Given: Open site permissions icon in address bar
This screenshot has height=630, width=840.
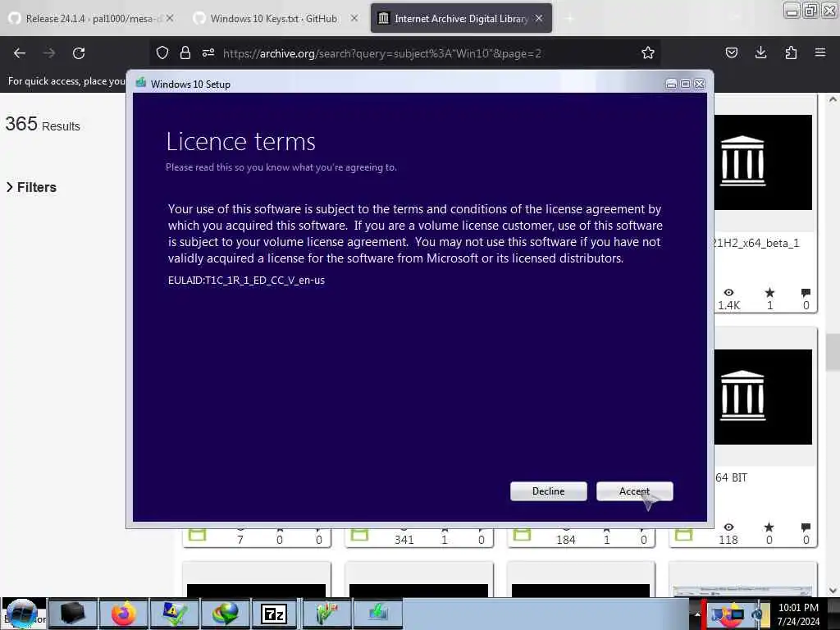Looking at the screenshot, I should coord(208,52).
